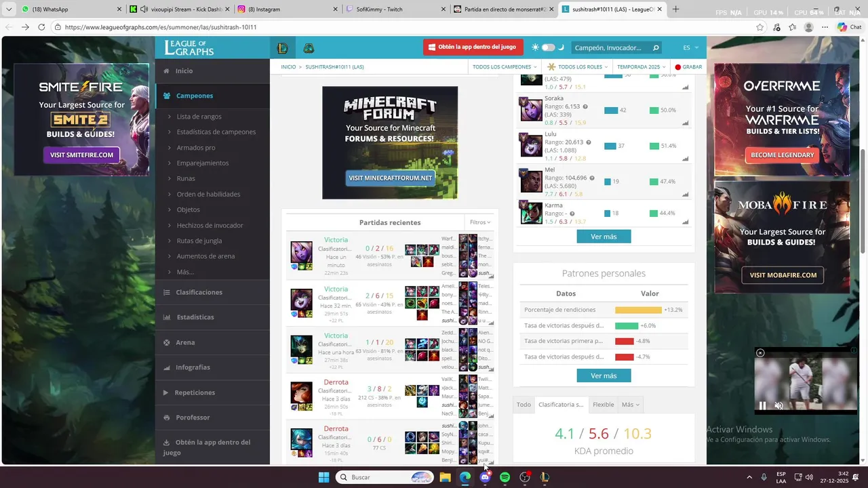Viewport: 868px width, 488px height.
Task: Open the Clasificaciones sidebar section
Action: (x=212, y=292)
